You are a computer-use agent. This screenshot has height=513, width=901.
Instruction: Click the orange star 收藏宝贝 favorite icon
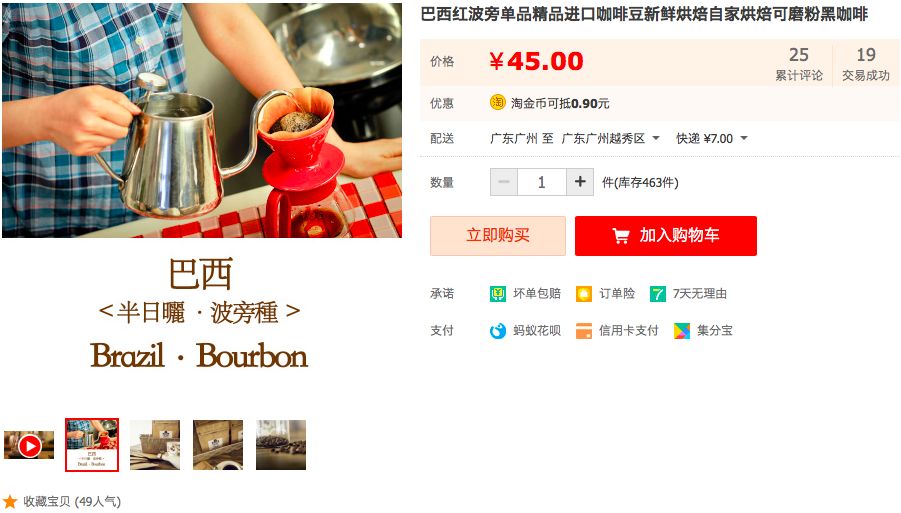coord(10,501)
